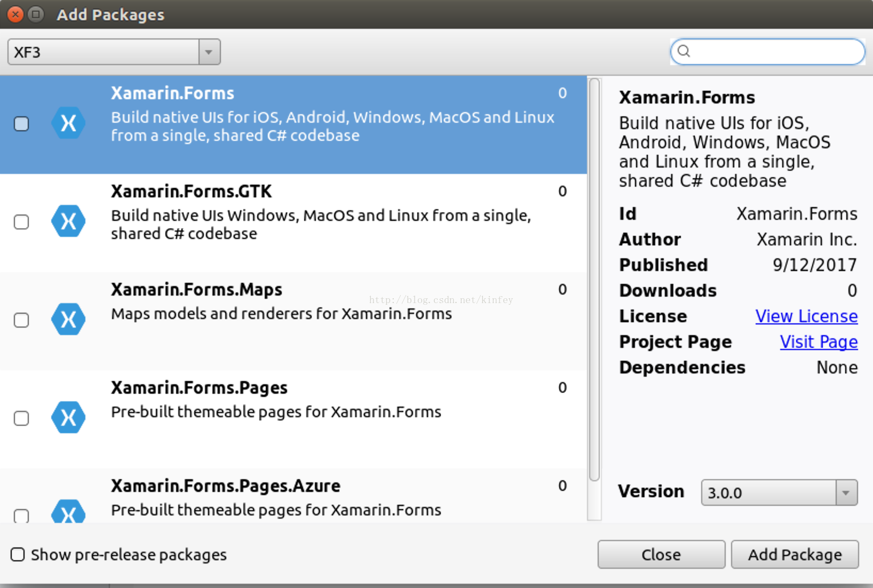Check the Xamarin.Forms.Pages checkbox
Screen dimensions: 873x588
[x=21, y=418]
